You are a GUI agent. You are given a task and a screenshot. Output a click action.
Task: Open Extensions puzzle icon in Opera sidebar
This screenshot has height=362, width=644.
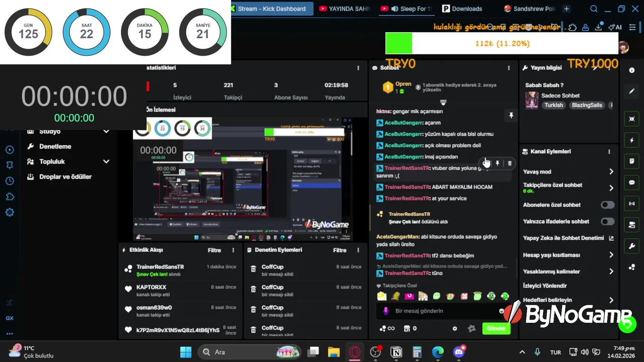[x=10, y=197]
